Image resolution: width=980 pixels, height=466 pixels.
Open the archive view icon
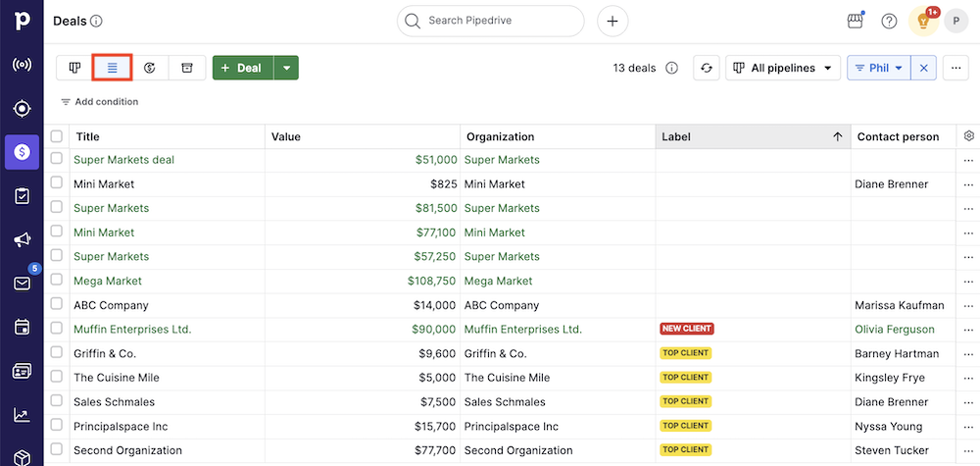186,68
